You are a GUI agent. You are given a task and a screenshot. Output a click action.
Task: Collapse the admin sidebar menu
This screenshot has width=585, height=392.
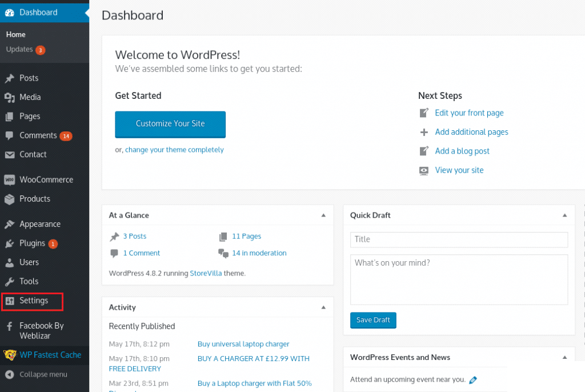coord(37,375)
